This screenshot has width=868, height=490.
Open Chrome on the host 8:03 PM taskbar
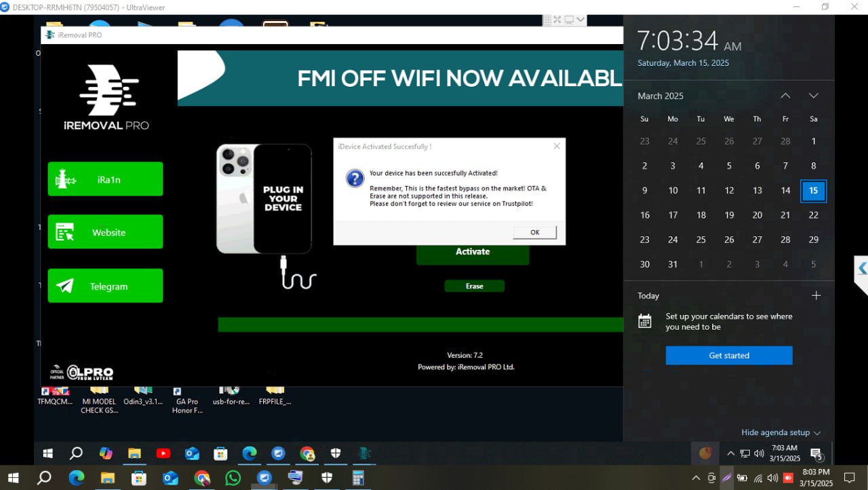point(201,478)
